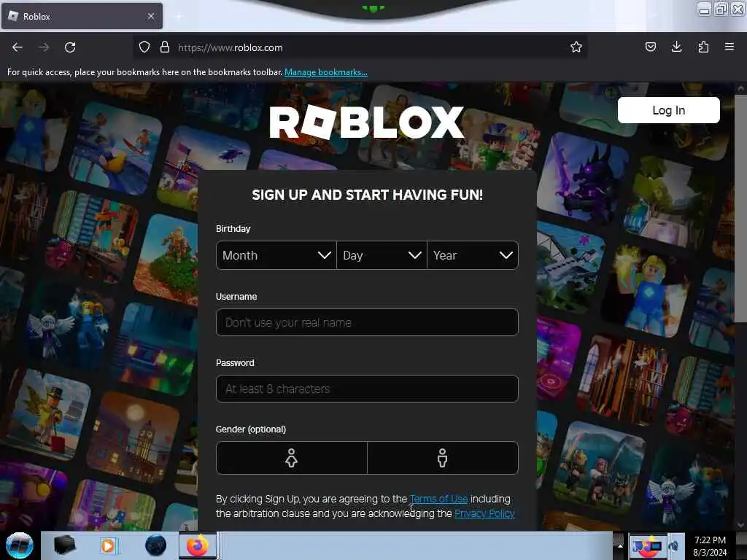Click the forward navigation arrow
Viewport: 747px width, 560px height.
43,47
